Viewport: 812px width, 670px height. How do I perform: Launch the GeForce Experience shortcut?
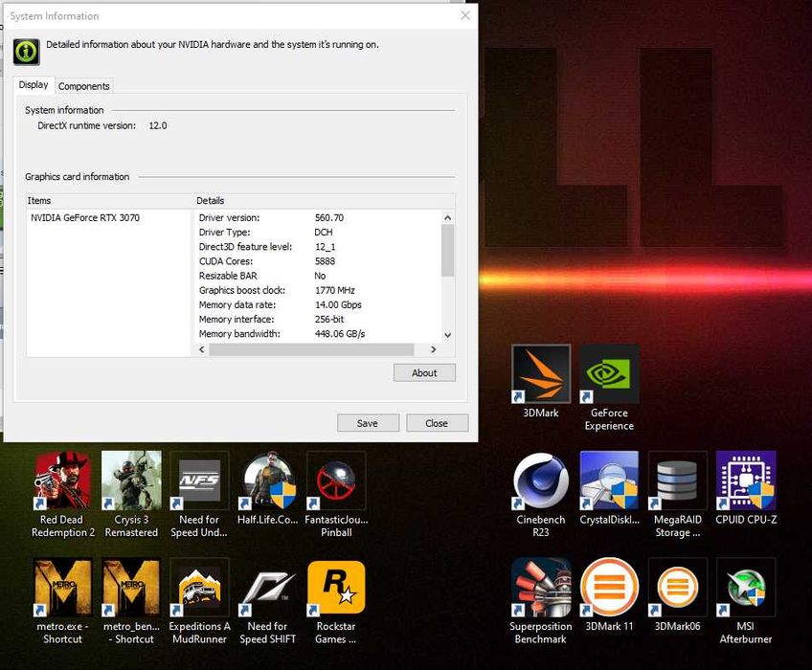(609, 389)
